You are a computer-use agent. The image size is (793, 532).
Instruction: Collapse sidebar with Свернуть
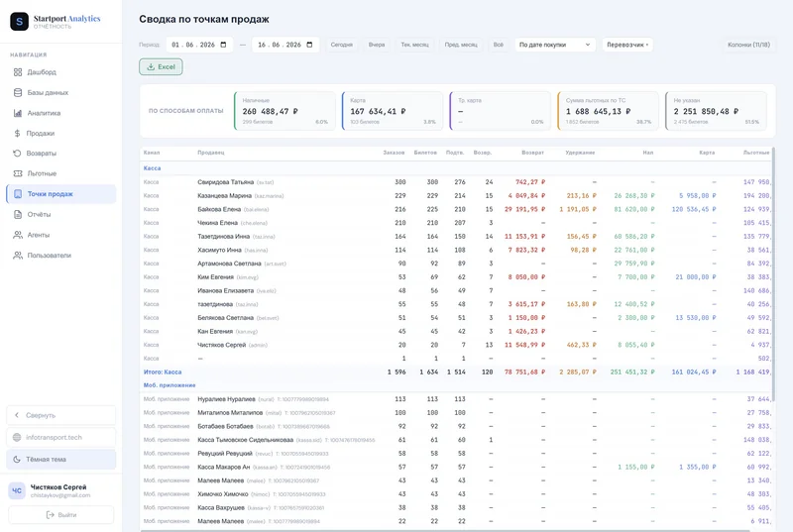point(61,415)
